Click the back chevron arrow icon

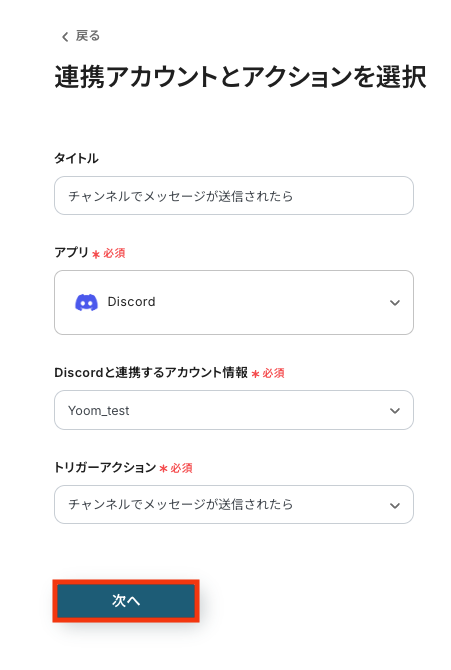pyautogui.click(x=65, y=37)
